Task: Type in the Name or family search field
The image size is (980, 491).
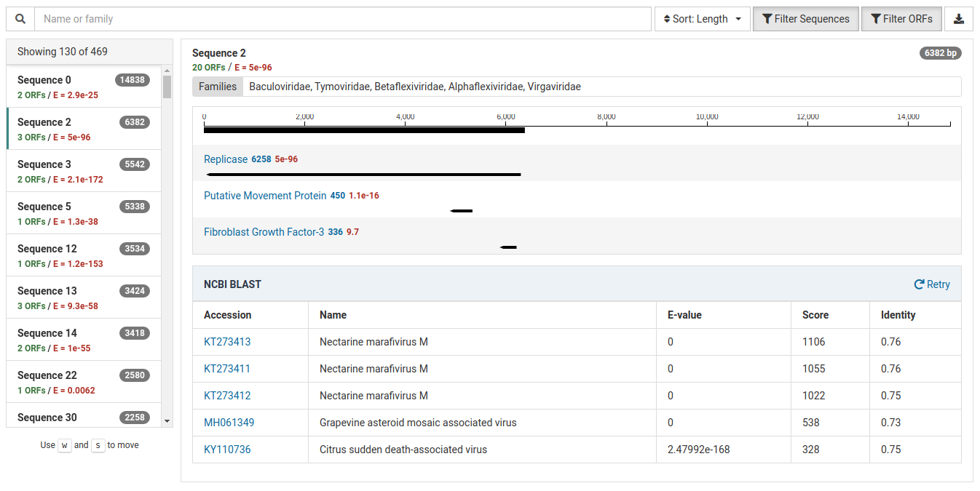Action: 342,19
